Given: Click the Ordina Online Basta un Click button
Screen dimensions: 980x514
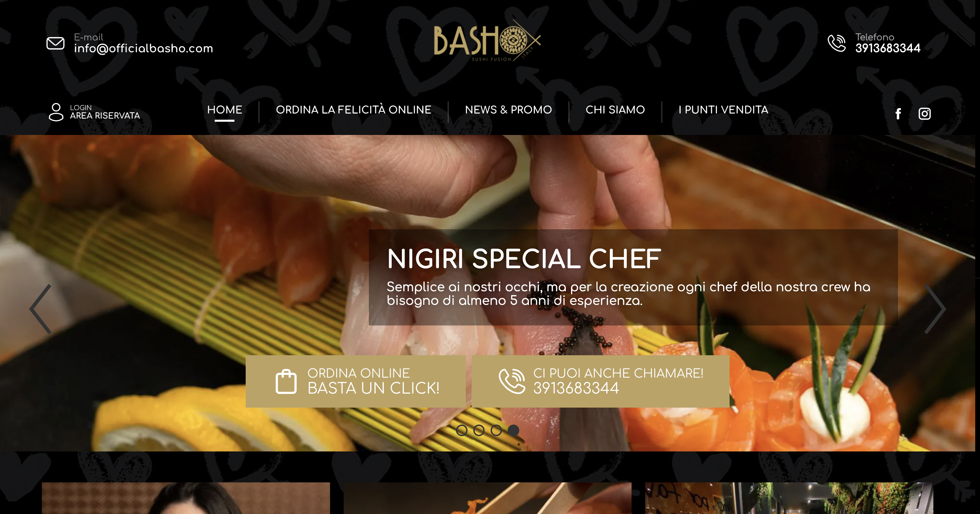Looking at the screenshot, I should tap(356, 381).
